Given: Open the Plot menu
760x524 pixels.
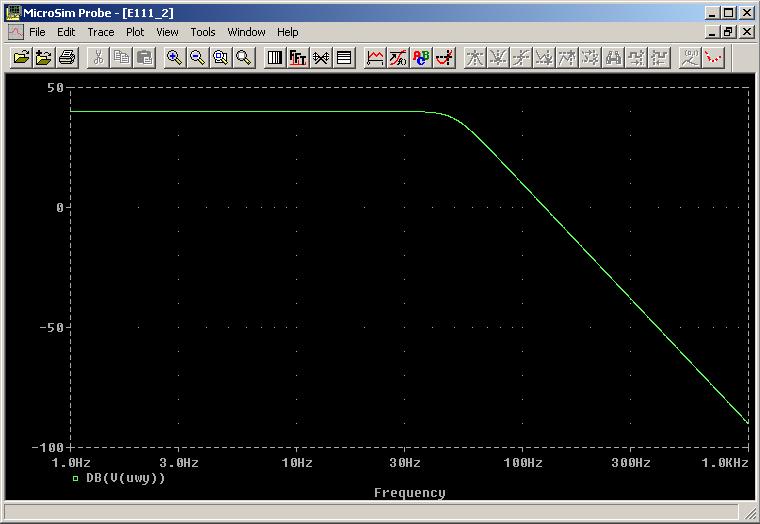Looking at the screenshot, I should point(135,32).
